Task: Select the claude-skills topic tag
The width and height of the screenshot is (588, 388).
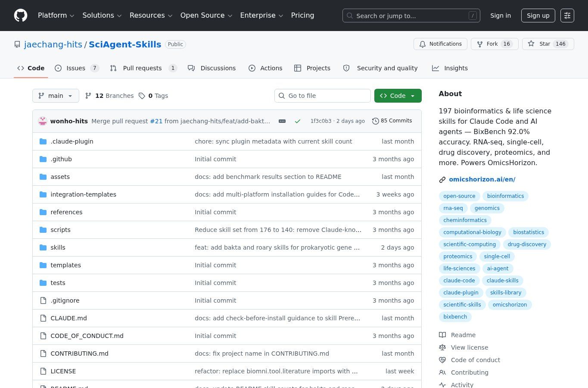Action: [x=502, y=281]
